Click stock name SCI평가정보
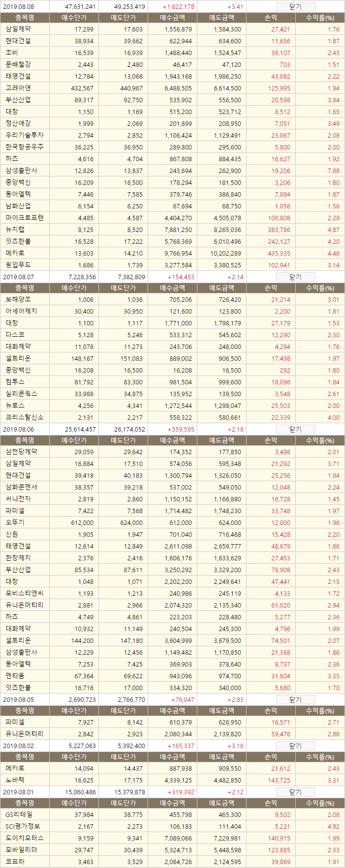Viewport: 345px width, 868px height. (23, 826)
